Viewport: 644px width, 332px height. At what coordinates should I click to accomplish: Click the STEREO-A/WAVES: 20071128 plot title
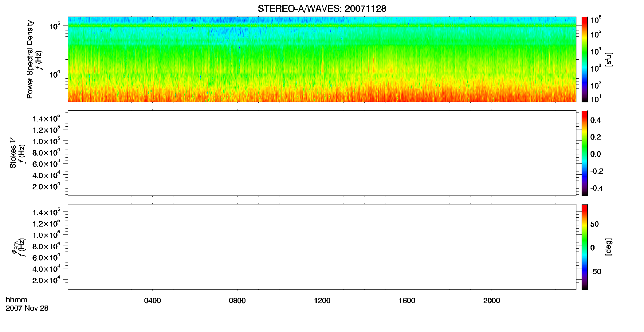click(322, 9)
